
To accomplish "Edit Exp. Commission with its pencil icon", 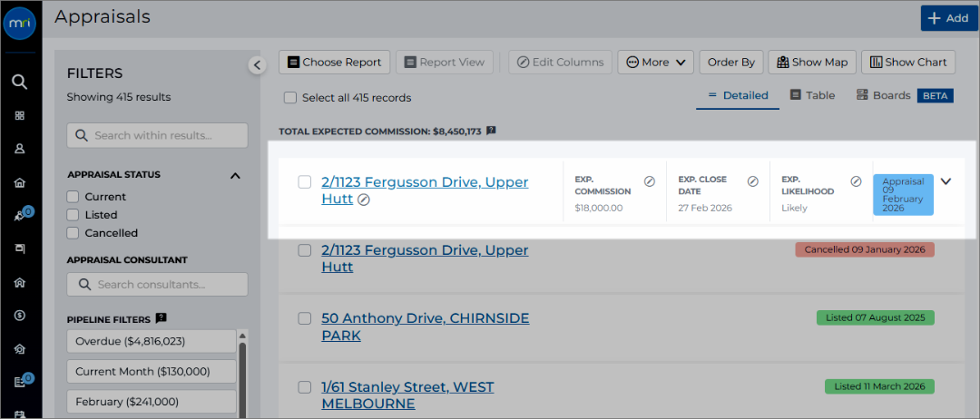I will 650,181.
